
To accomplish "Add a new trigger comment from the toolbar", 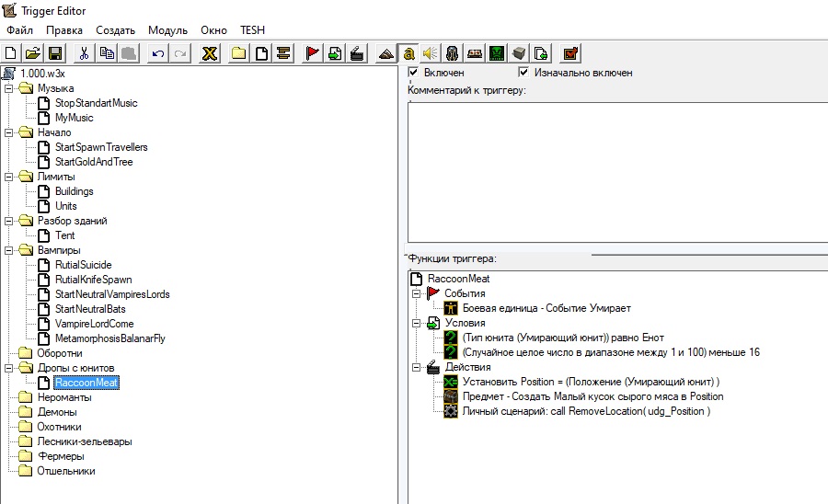I will pyautogui.click(x=283, y=53).
